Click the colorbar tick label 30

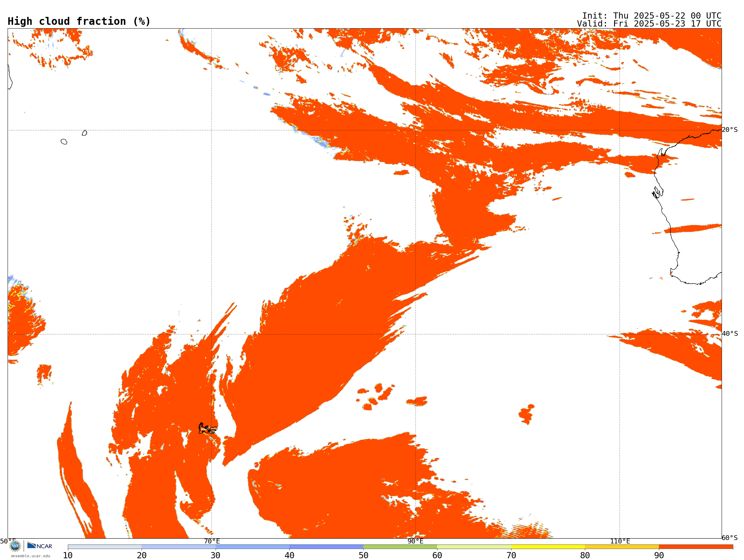click(x=216, y=556)
